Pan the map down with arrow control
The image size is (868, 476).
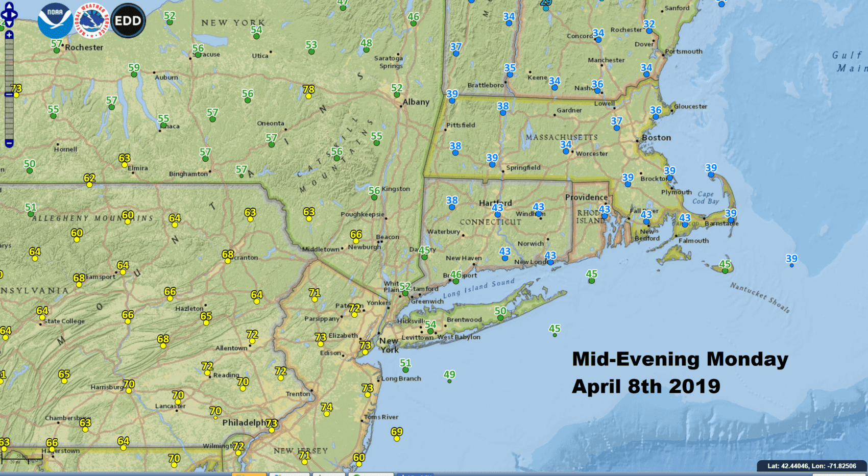tap(9, 23)
